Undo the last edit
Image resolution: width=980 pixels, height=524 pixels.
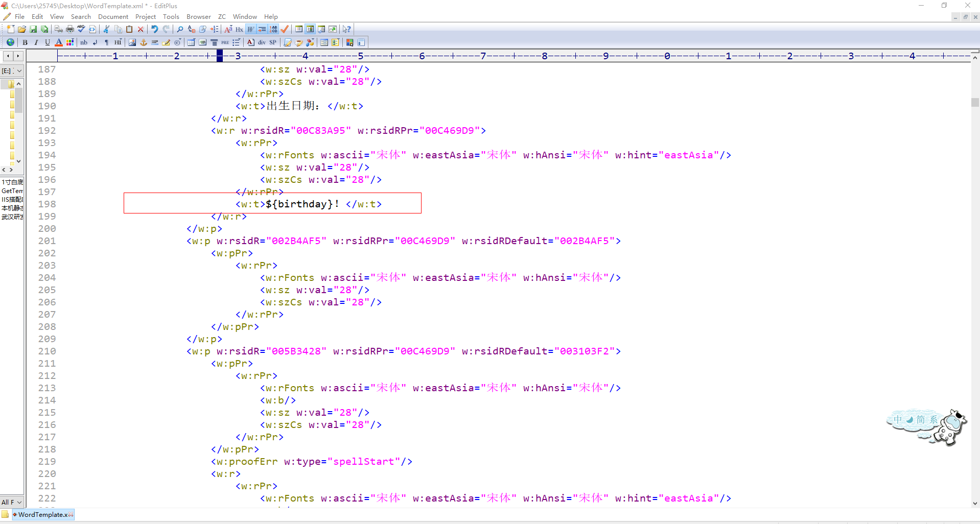(155, 29)
